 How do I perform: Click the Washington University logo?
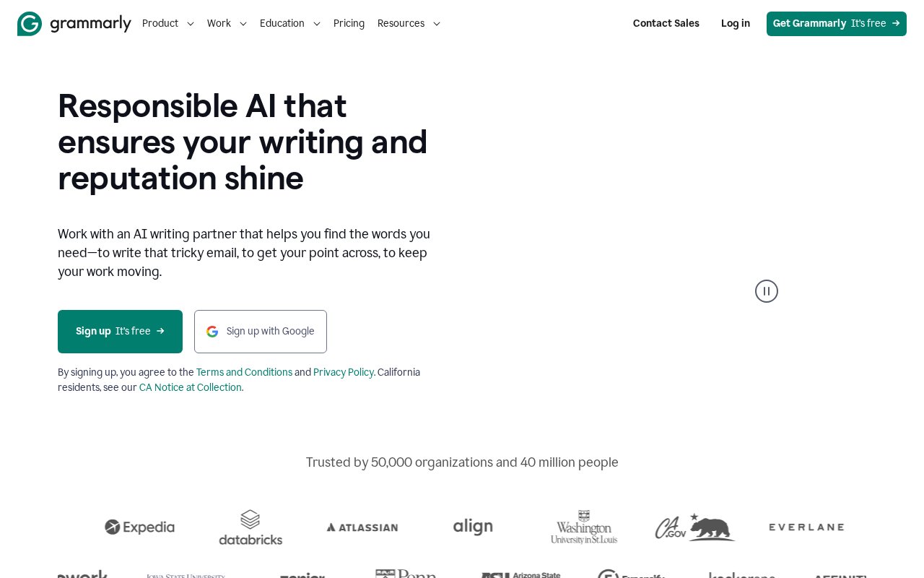pos(584,527)
